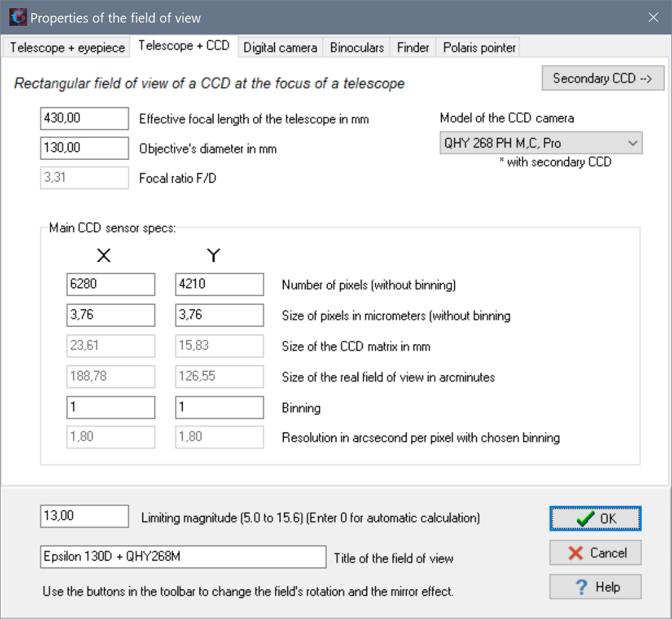The height and width of the screenshot is (619, 672).
Task: Edit the Y pixel size field
Action: (219, 315)
